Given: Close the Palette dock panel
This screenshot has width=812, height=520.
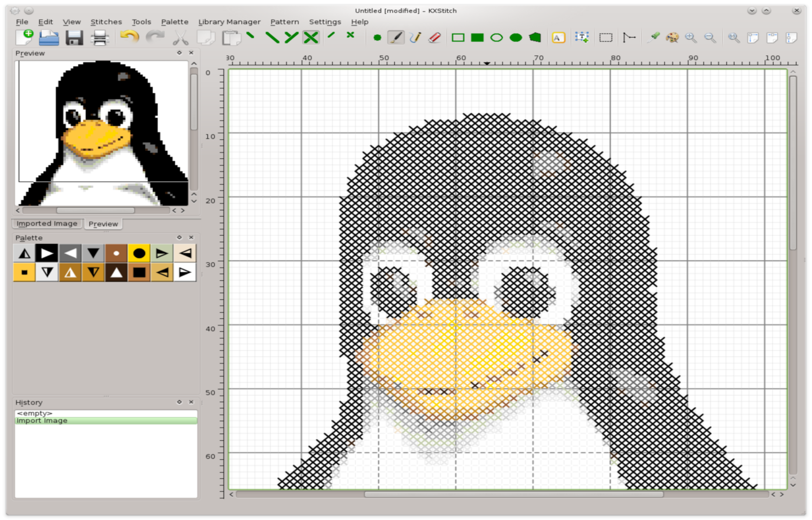Looking at the screenshot, I should pos(191,238).
